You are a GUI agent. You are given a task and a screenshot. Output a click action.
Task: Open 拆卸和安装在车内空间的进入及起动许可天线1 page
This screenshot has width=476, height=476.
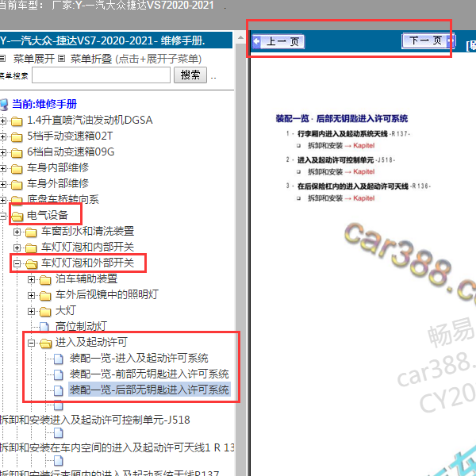tap(117, 447)
